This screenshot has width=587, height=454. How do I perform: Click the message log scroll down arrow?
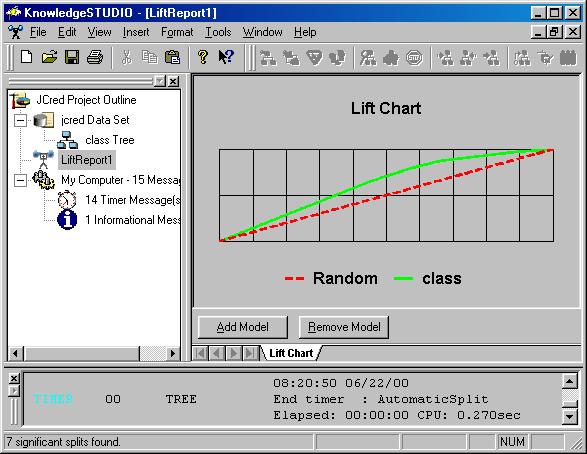tap(569, 416)
